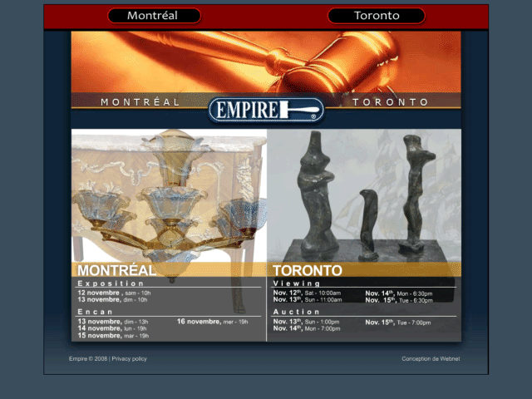Select the Nov. 15th Tue 7:00pm auction entry
The height and width of the screenshot is (399, 532).
click(398, 323)
